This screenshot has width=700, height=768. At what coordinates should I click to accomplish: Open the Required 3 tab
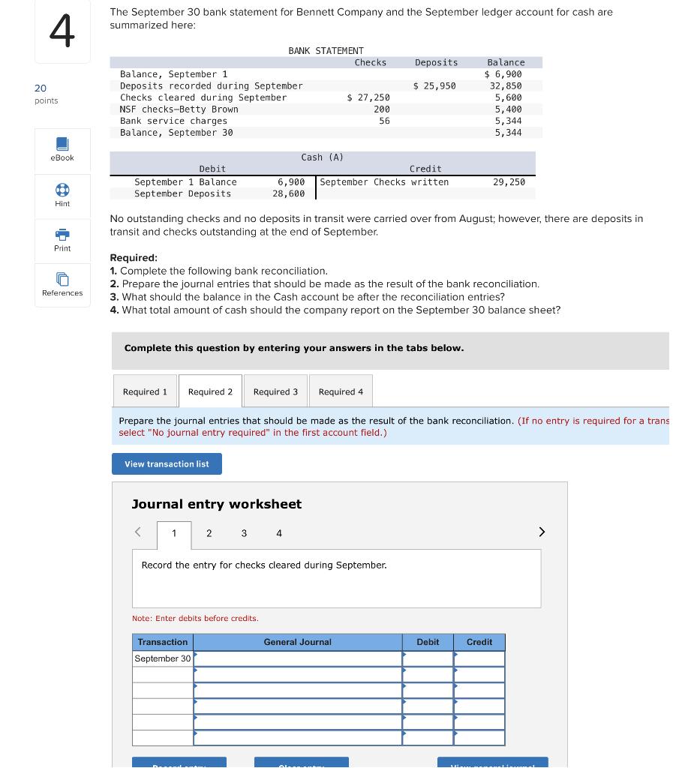[275, 391]
